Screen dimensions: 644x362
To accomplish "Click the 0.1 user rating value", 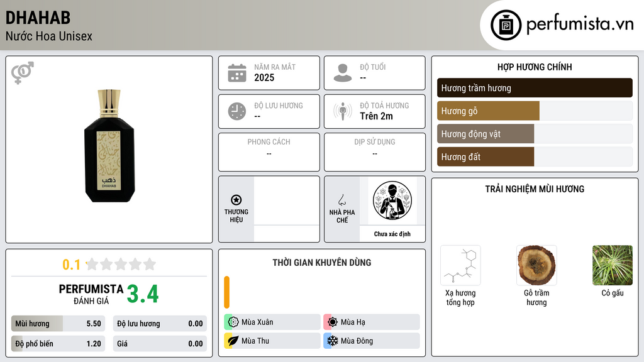I will point(71,265).
